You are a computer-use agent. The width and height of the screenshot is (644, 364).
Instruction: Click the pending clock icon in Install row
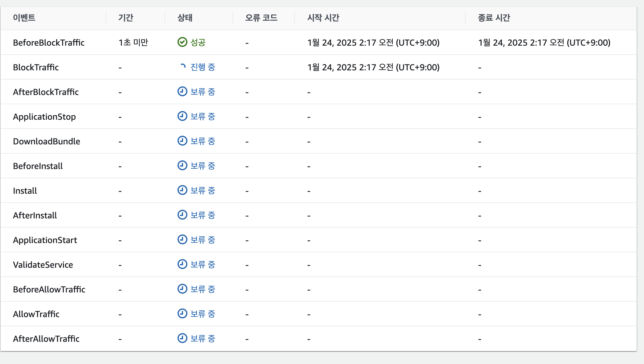(182, 190)
